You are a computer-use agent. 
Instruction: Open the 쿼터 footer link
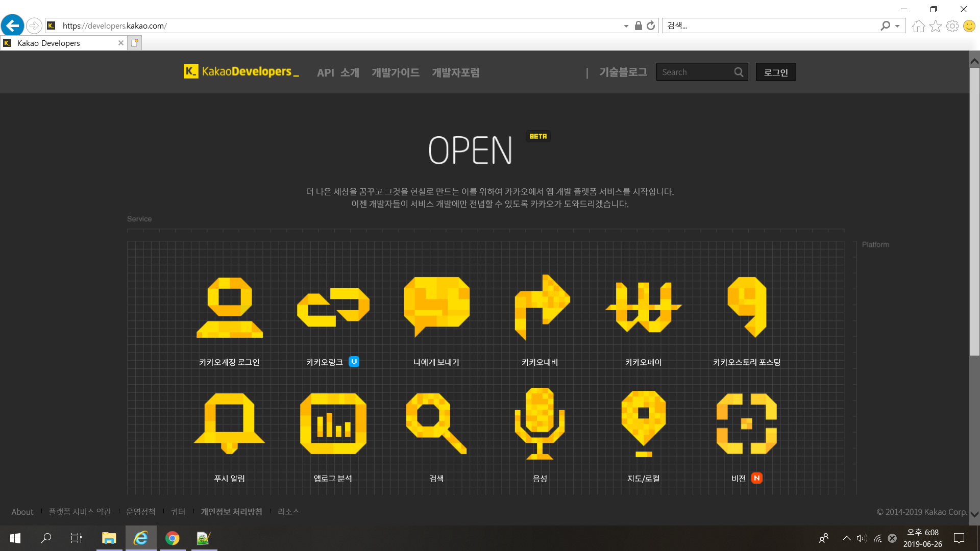coord(178,512)
